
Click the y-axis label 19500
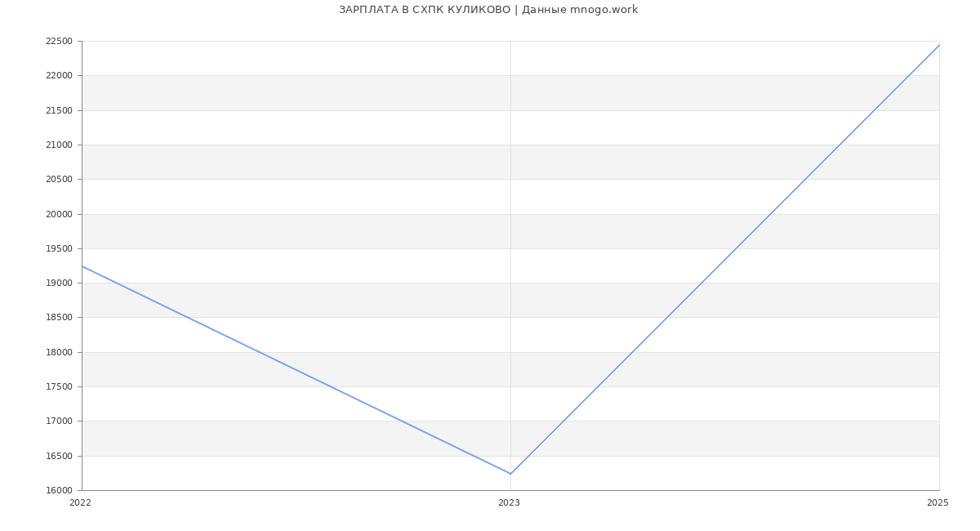pyautogui.click(x=59, y=248)
